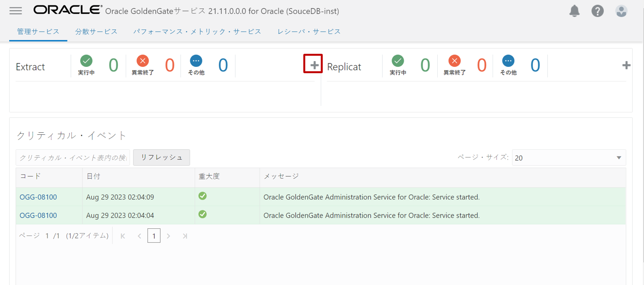This screenshot has width=644, height=285.
Task: Open the ページ・サイズ dropdown showing 20
Action: coord(569,158)
